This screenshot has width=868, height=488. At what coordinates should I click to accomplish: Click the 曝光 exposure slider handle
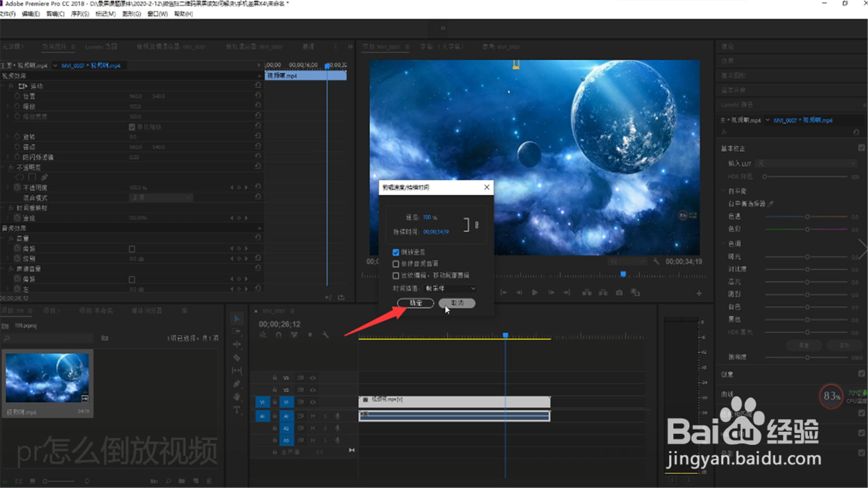click(807, 257)
